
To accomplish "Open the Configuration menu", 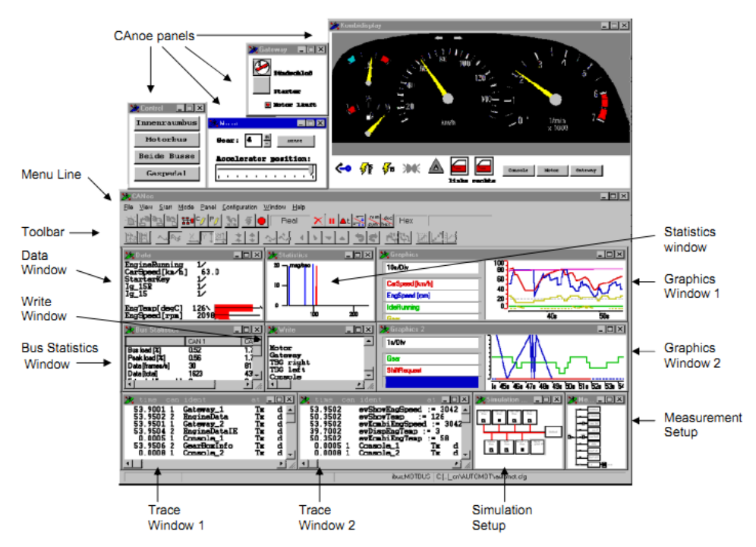I will [x=239, y=207].
